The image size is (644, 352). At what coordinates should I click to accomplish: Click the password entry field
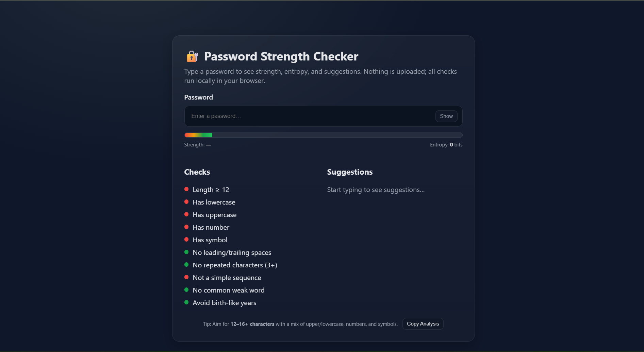click(306, 116)
